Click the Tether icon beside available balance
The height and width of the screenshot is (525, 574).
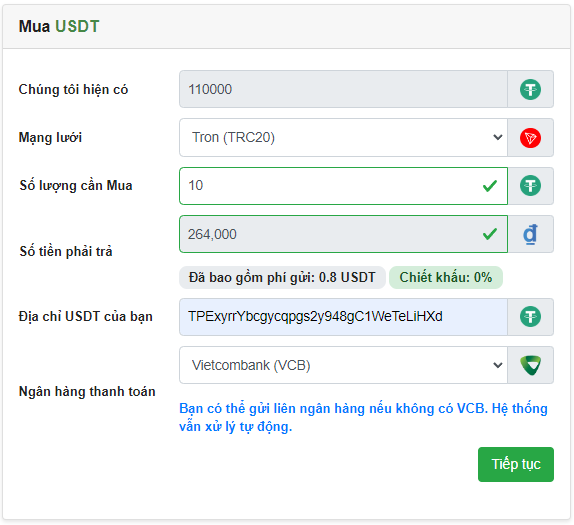point(530,89)
